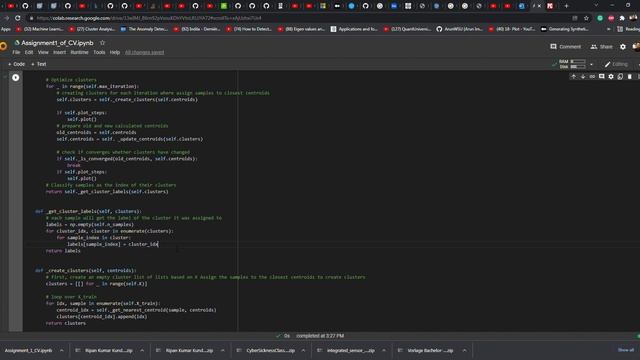Open a new browser tab with plus

click(566, 6)
